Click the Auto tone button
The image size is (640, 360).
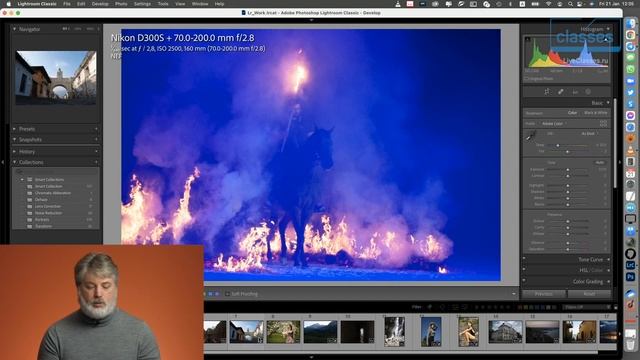tap(600, 162)
